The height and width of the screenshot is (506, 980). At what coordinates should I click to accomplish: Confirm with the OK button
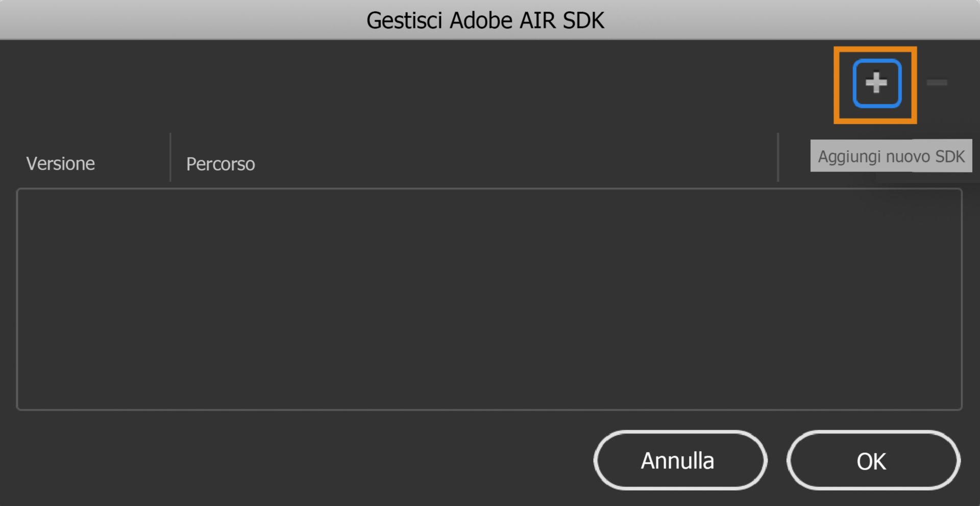[x=872, y=460]
